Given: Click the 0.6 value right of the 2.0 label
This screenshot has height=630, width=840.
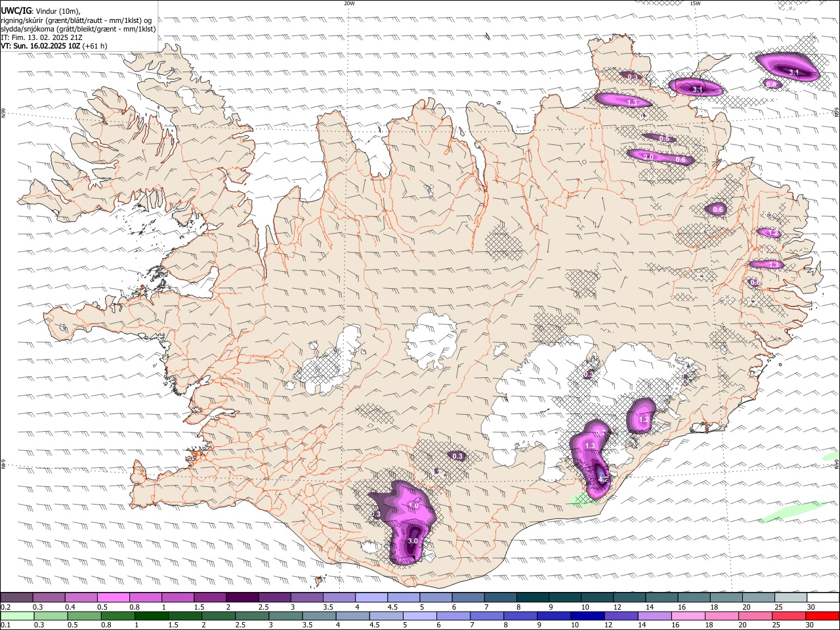Looking at the screenshot, I should (681, 159).
